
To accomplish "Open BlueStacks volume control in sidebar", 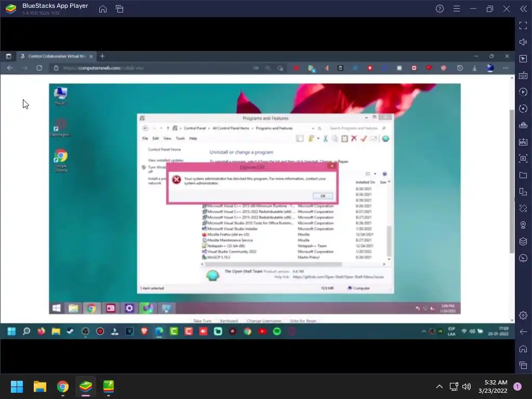I will (523, 42).
